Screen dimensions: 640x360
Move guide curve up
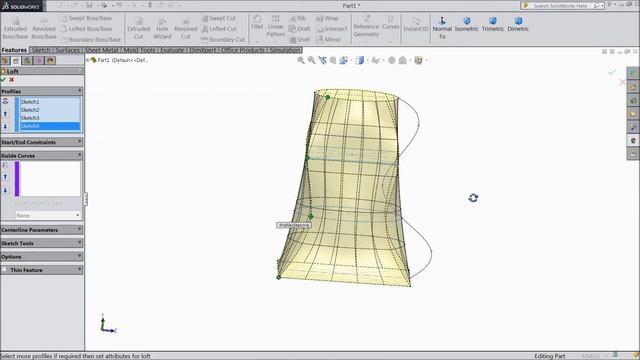[x=5, y=177]
